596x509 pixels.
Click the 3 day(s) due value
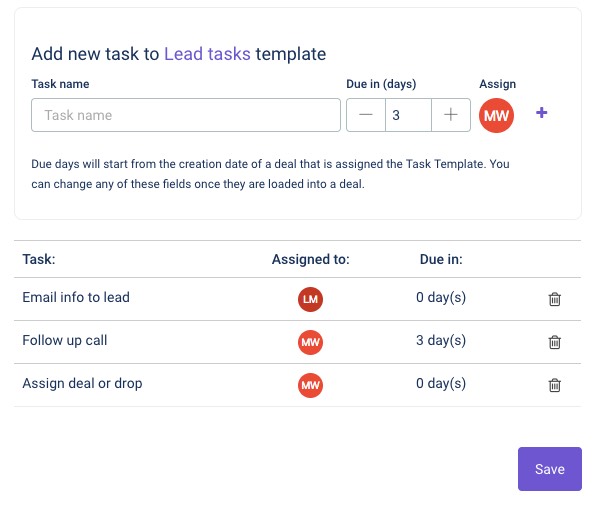(441, 340)
